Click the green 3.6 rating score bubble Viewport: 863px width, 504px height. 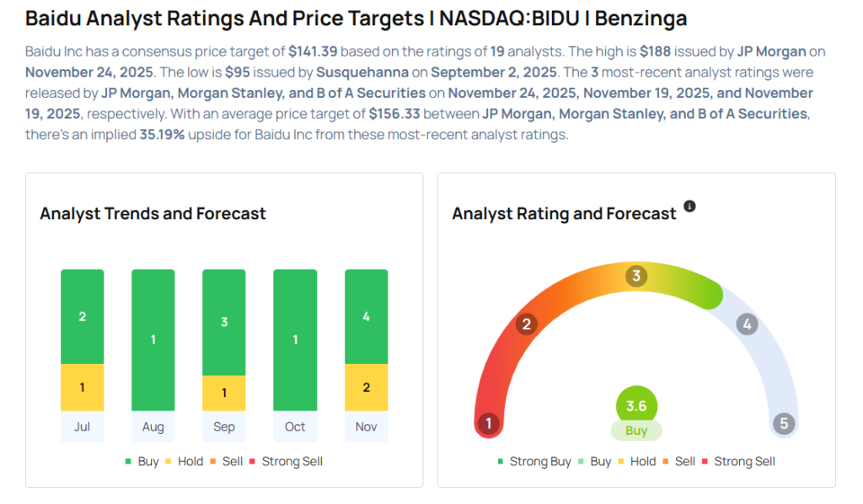pos(636,406)
